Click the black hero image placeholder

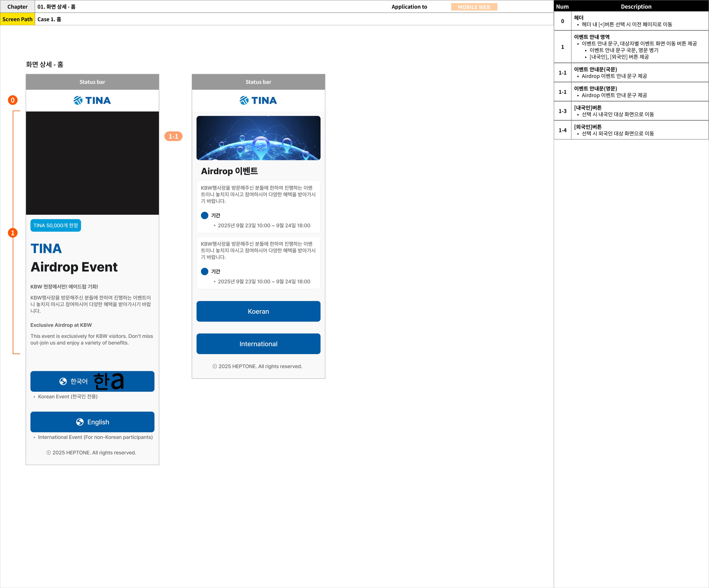coord(93,163)
